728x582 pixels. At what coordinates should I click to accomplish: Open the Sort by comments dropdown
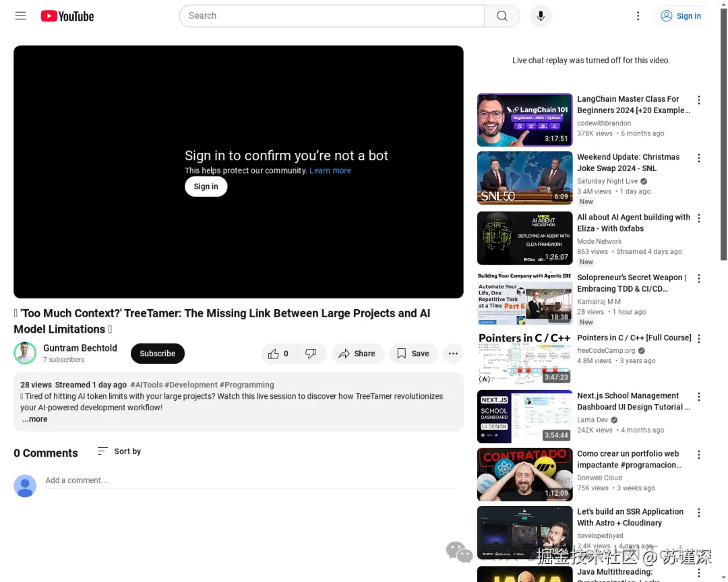pyautogui.click(x=119, y=451)
